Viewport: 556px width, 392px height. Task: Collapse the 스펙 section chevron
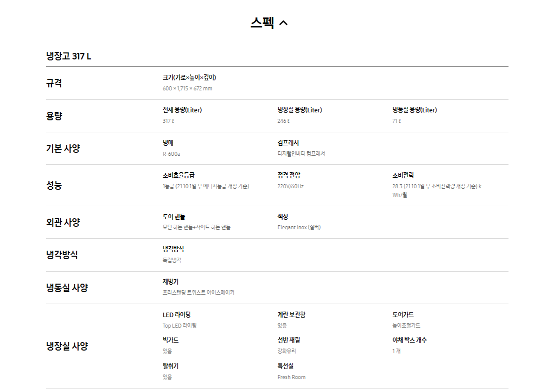tap(283, 23)
